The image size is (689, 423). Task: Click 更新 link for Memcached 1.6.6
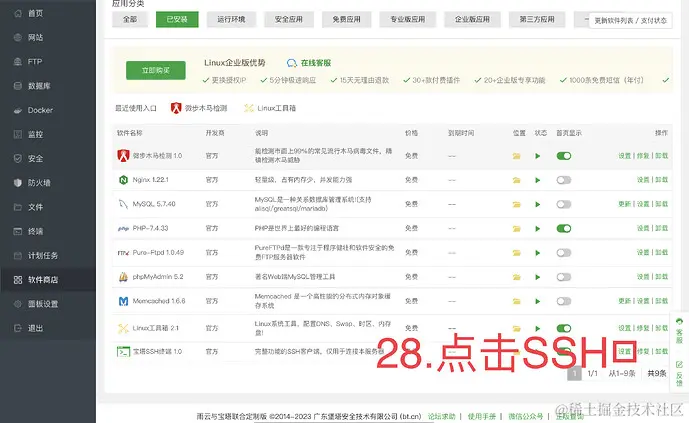click(624, 301)
